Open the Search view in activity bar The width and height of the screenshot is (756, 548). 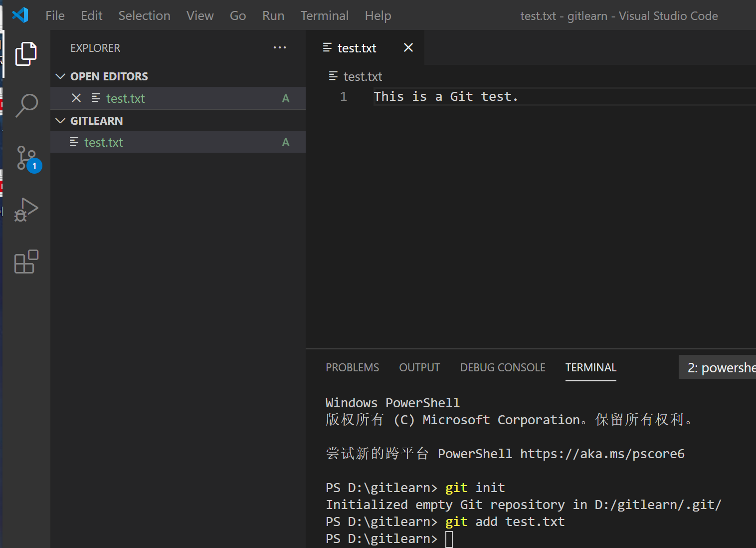pyautogui.click(x=26, y=106)
